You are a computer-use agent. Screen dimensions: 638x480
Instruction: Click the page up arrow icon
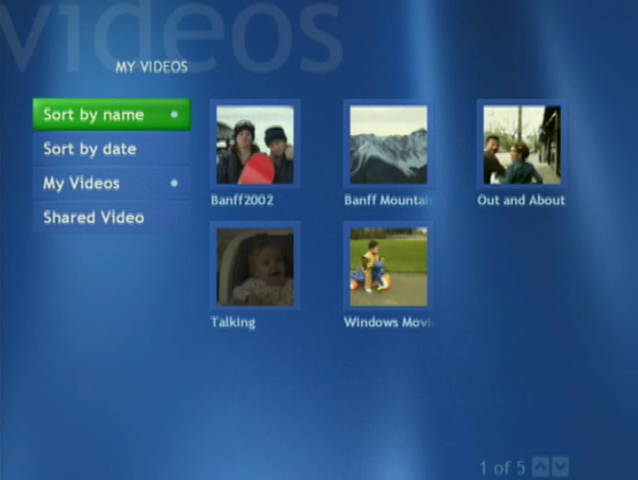541,467
